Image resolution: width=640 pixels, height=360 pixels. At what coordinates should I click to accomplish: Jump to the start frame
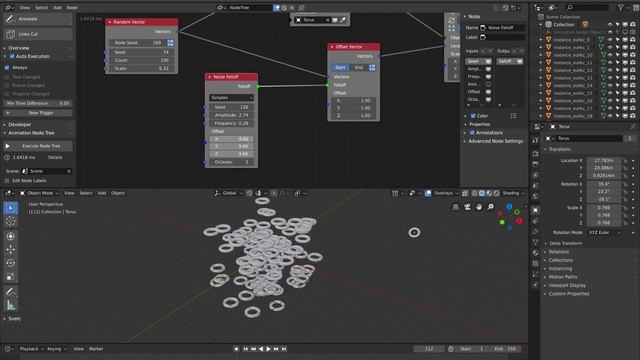[245, 349]
